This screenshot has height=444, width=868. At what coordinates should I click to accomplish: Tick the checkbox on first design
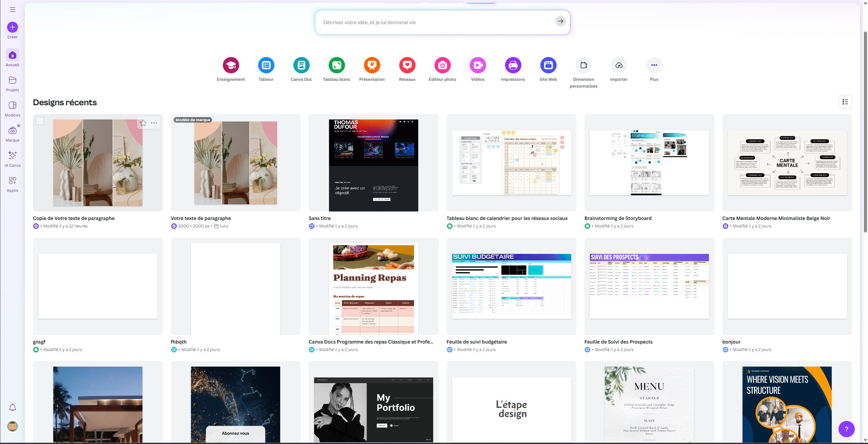40,121
